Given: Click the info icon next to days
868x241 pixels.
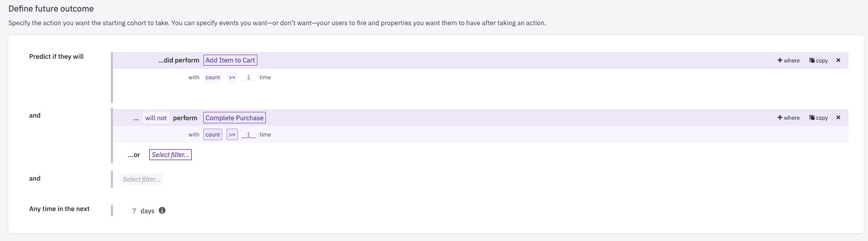Looking at the screenshot, I should tap(162, 211).
